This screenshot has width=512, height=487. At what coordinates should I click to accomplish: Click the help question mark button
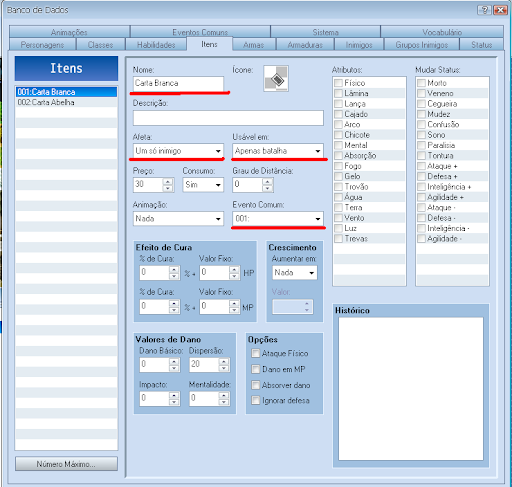(x=484, y=10)
